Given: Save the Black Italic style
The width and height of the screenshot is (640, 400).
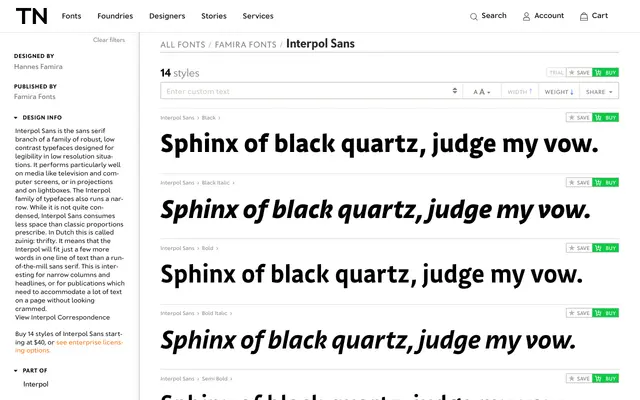Looking at the screenshot, I should 579,182.
